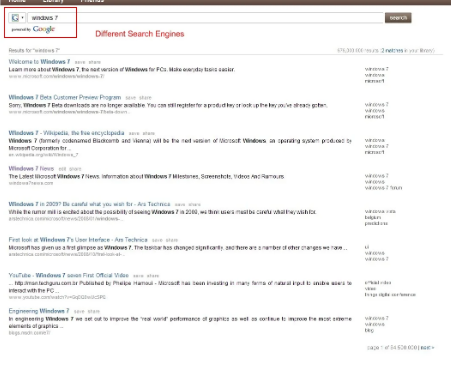
Task: Open the Friends menu item
Action: pyautogui.click(x=92, y=1)
